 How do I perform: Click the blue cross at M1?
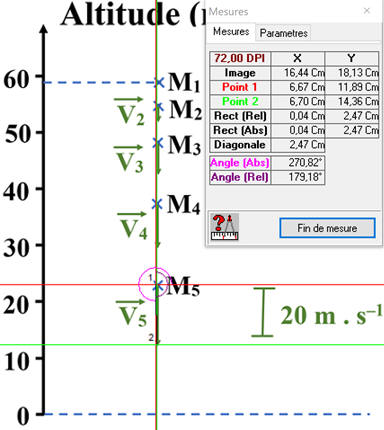(x=159, y=82)
